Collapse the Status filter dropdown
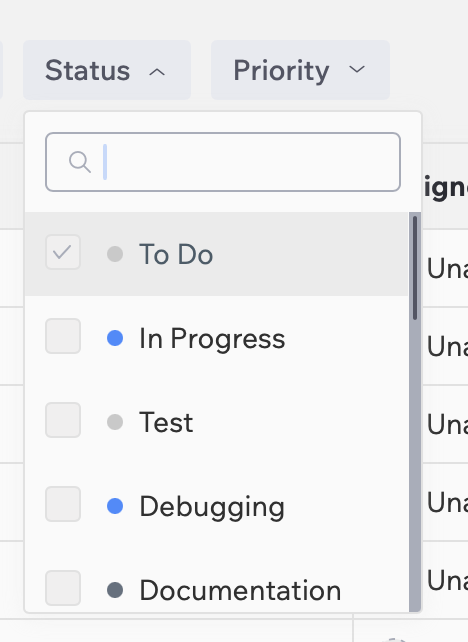Screen dimensions: 468x642 point(107,70)
